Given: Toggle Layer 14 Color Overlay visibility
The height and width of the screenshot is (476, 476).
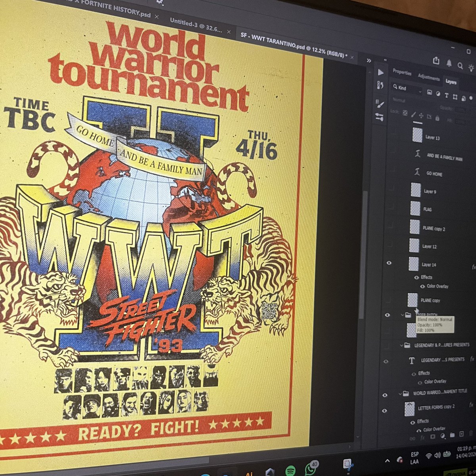Looking at the screenshot, I should tap(422, 286).
